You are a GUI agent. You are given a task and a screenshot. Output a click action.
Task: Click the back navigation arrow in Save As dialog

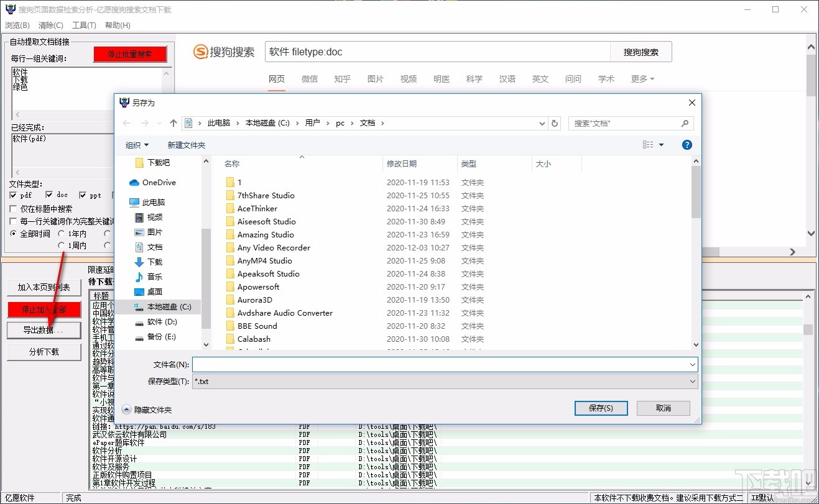[126, 123]
